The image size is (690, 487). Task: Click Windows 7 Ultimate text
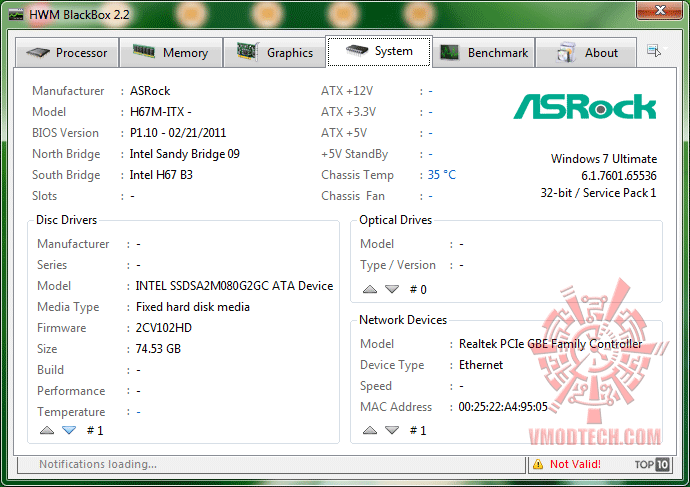pos(604,159)
